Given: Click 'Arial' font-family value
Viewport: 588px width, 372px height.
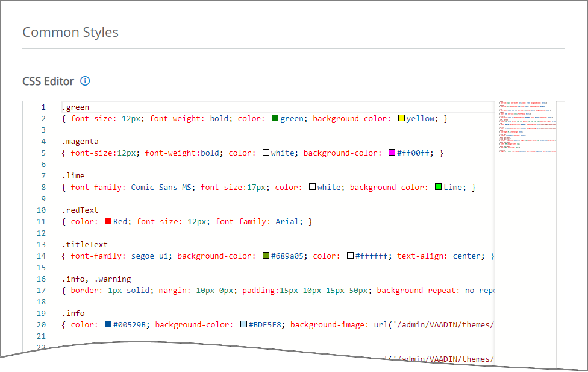Looking at the screenshot, I should pos(287,222).
